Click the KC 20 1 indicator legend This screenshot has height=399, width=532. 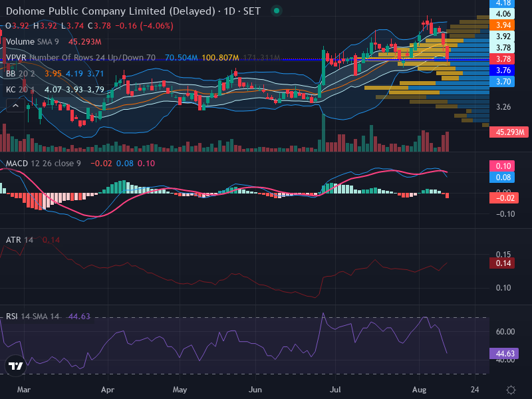coord(21,90)
